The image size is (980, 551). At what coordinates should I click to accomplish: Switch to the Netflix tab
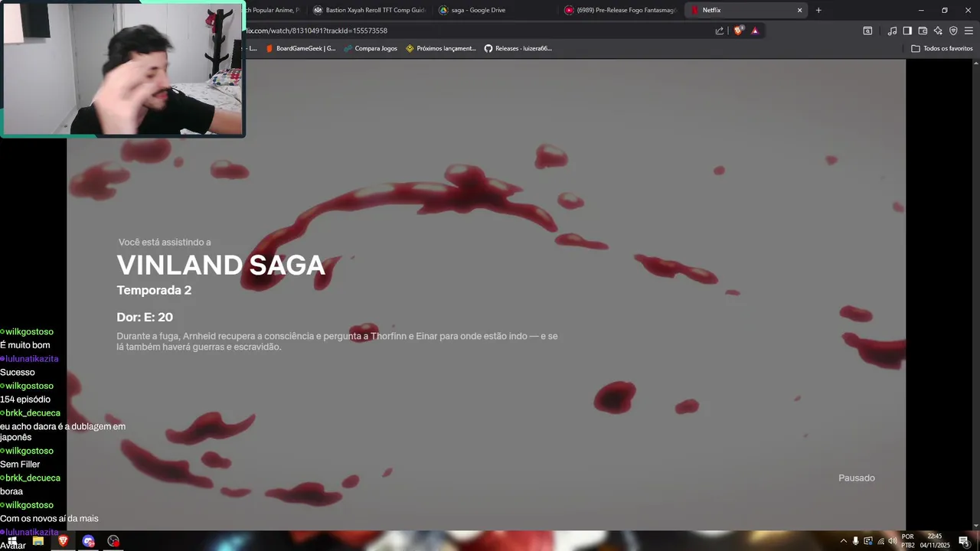746,10
